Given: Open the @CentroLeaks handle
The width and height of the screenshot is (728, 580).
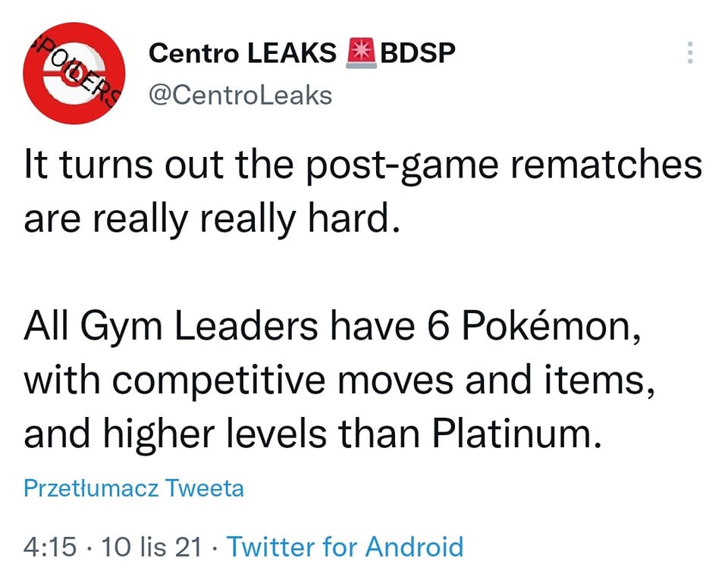Looking at the screenshot, I should pyautogui.click(x=240, y=96).
